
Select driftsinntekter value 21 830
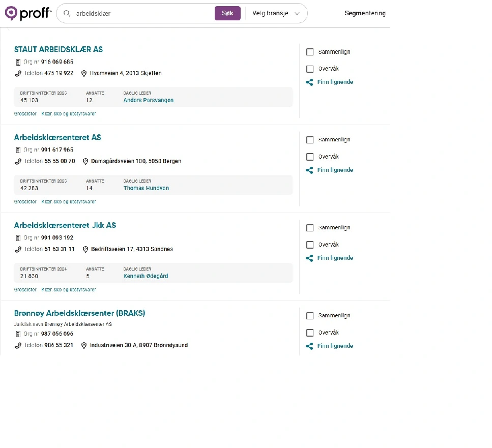(x=29, y=276)
